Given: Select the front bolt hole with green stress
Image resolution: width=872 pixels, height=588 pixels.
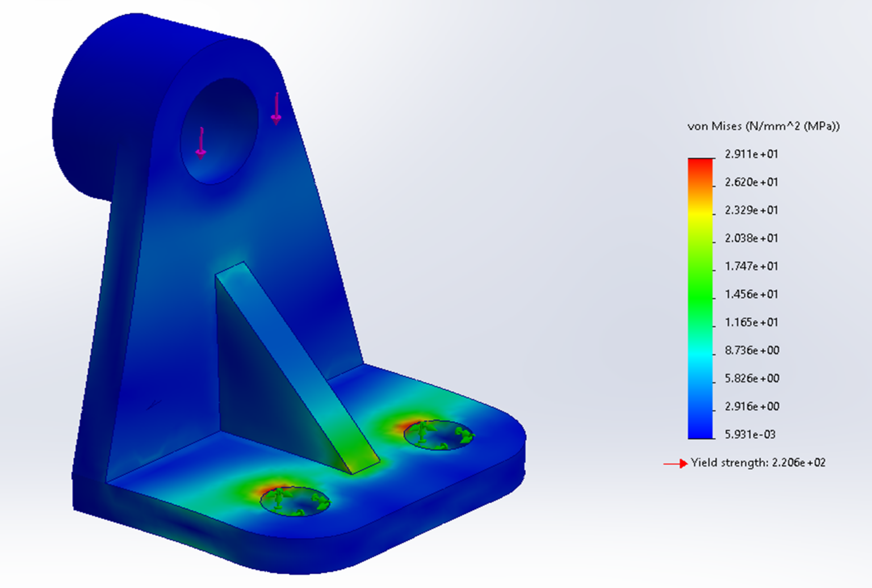Looking at the screenshot, I should click(295, 502).
